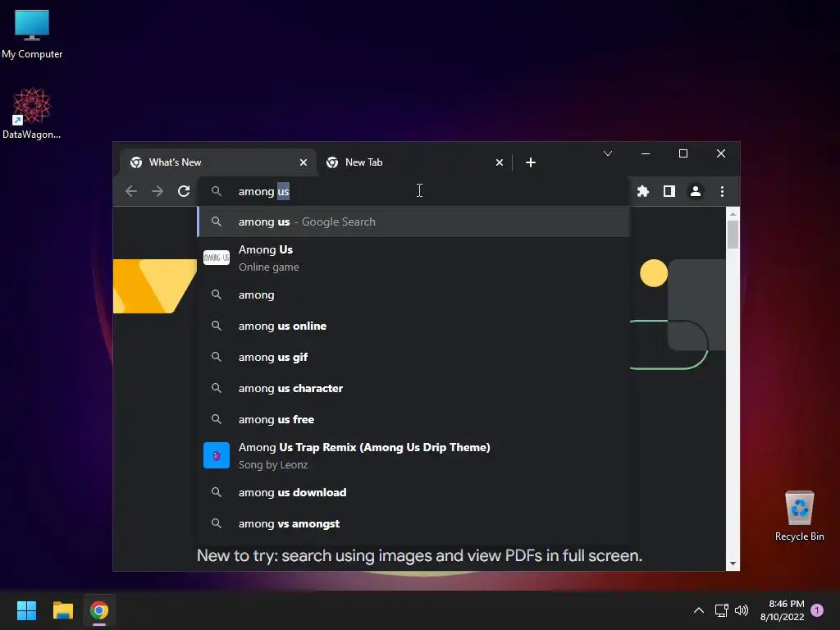Pick the 'among' suggestion
This screenshot has height=630, width=840.
[414, 294]
